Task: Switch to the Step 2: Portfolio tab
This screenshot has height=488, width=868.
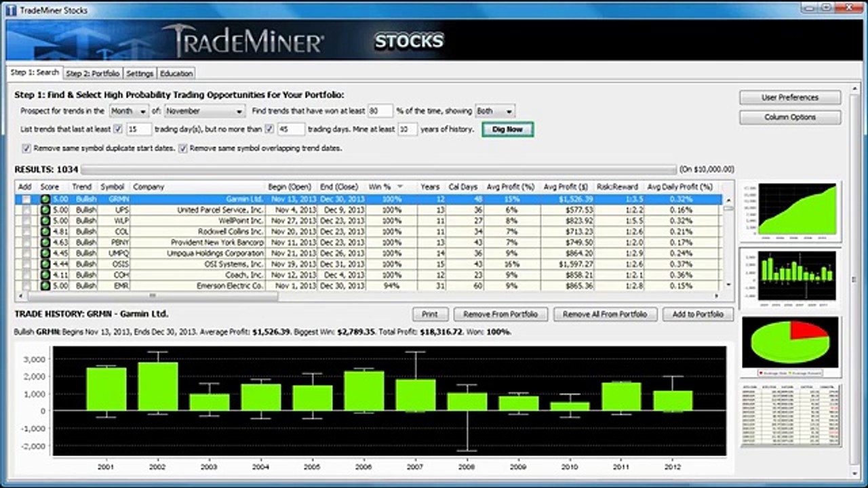Action: [x=93, y=73]
